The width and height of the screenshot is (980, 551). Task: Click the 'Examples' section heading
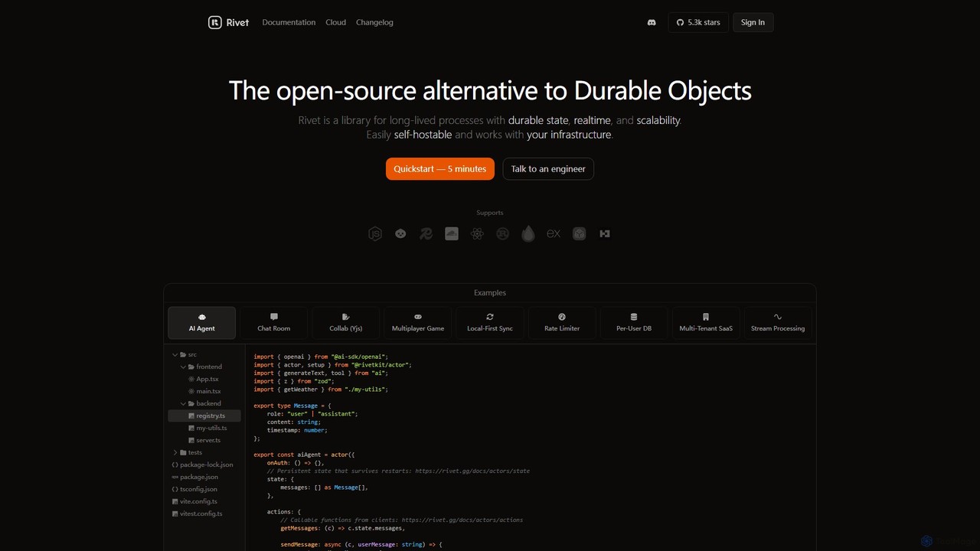click(x=490, y=292)
